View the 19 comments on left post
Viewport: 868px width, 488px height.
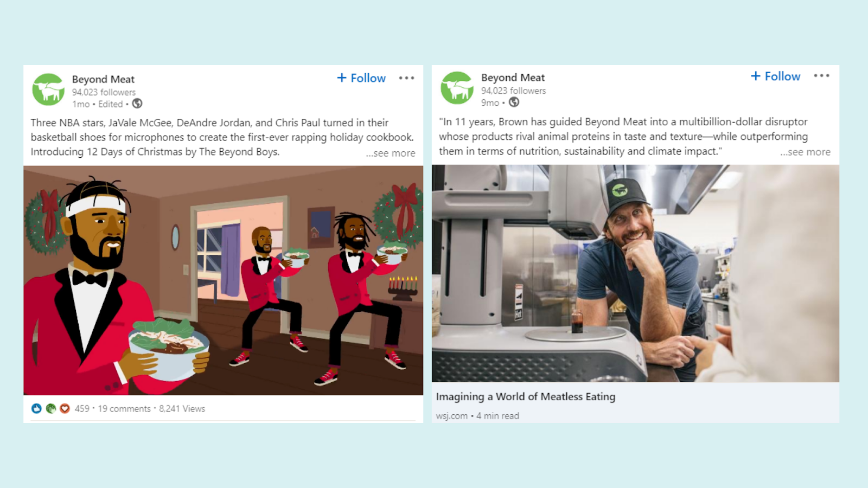point(124,409)
